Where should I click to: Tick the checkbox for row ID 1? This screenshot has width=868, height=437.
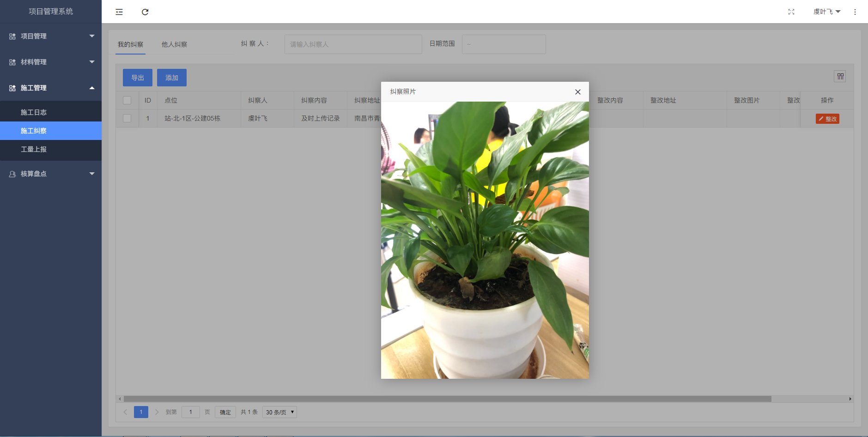coord(127,118)
